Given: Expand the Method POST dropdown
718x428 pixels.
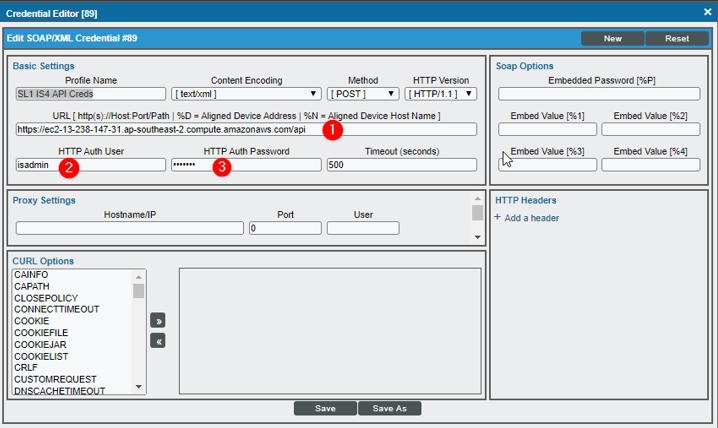Looking at the screenshot, I should pyautogui.click(x=363, y=94).
